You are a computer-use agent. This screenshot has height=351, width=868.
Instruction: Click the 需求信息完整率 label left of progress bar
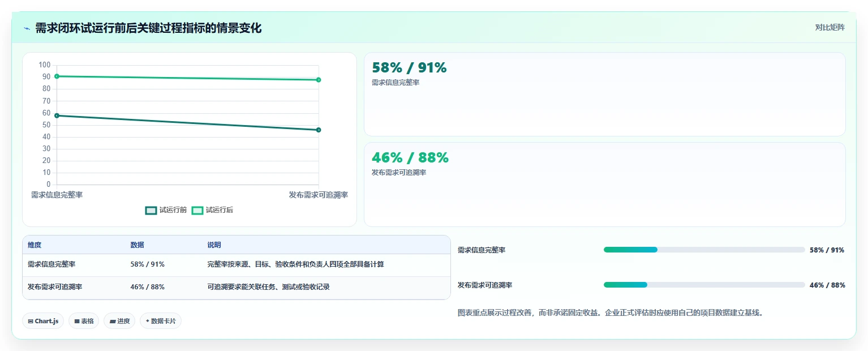[x=482, y=250]
